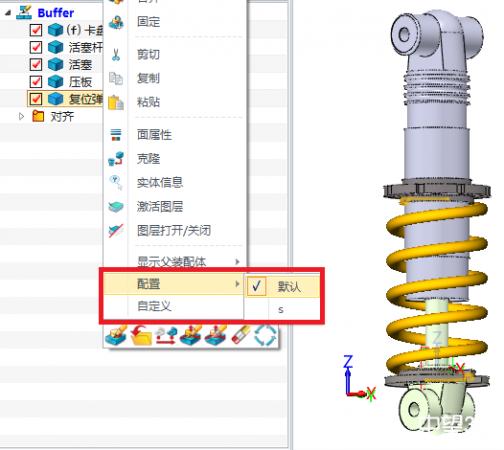Image resolution: width=504 pixels, height=450 pixels.
Task: Expand the 对齐 folder node
Action: [21, 116]
